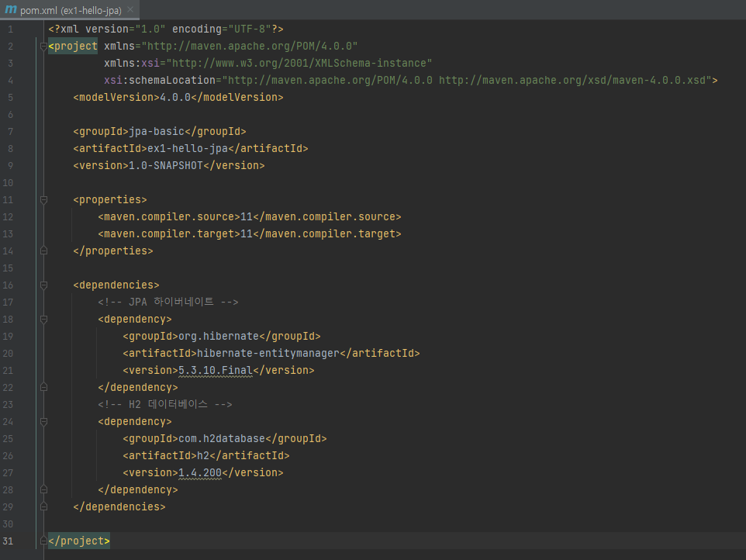Collapse the project element fold marker at line 2
Screen dimensions: 746x560
43,47
